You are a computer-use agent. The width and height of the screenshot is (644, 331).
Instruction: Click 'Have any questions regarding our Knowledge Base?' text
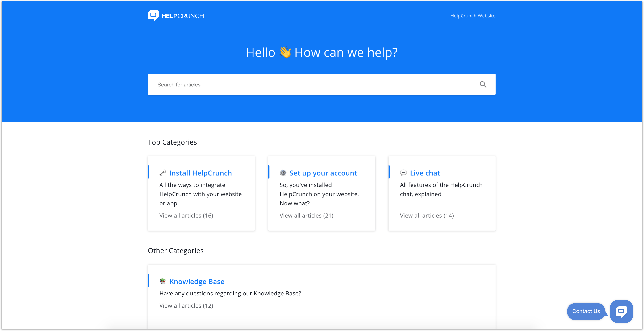click(x=230, y=294)
